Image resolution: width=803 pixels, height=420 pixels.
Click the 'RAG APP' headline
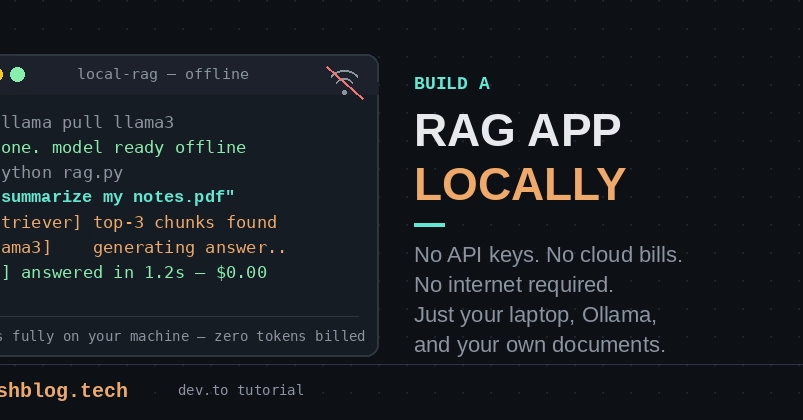tap(518, 130)
